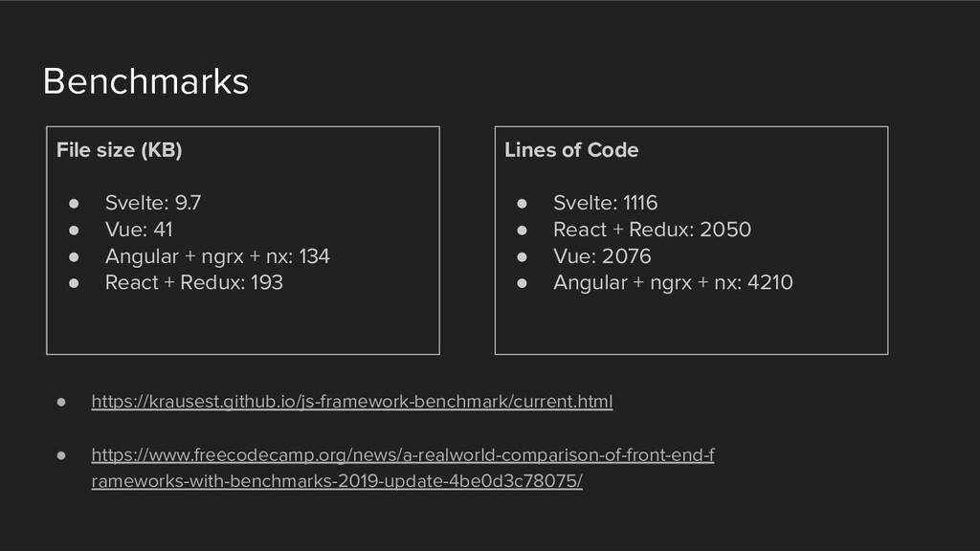This screenshot has height=551, width=980.
Task: Open the krausest js-framework-benchmark link
Action: (352, 401)
